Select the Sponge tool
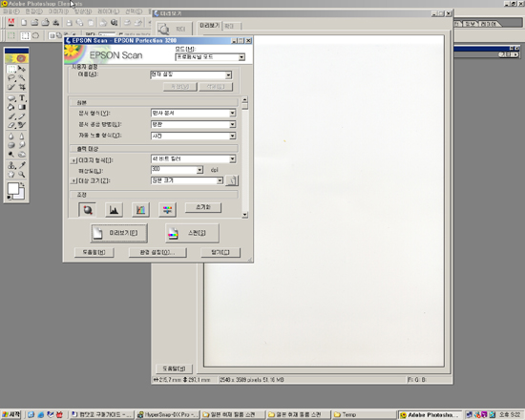Screen dimensions: 525x420 (11, 145)
